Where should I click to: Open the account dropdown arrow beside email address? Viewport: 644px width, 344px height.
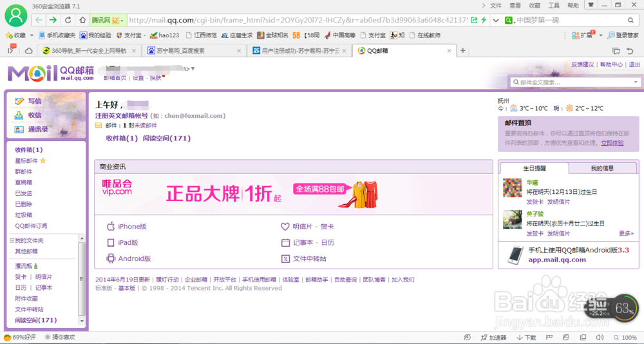(x=193, y=69)
